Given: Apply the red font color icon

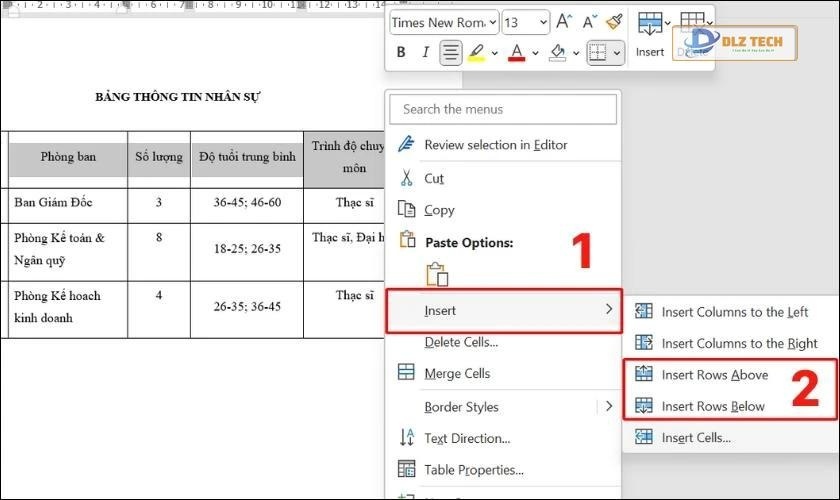Looking at the screenshot, I should [516, 52].
